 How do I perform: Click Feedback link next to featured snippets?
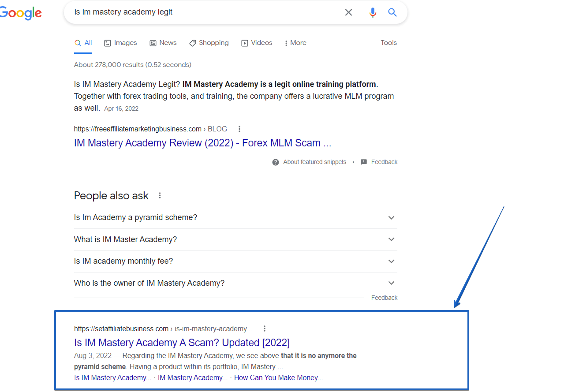[x=384, y=162]
